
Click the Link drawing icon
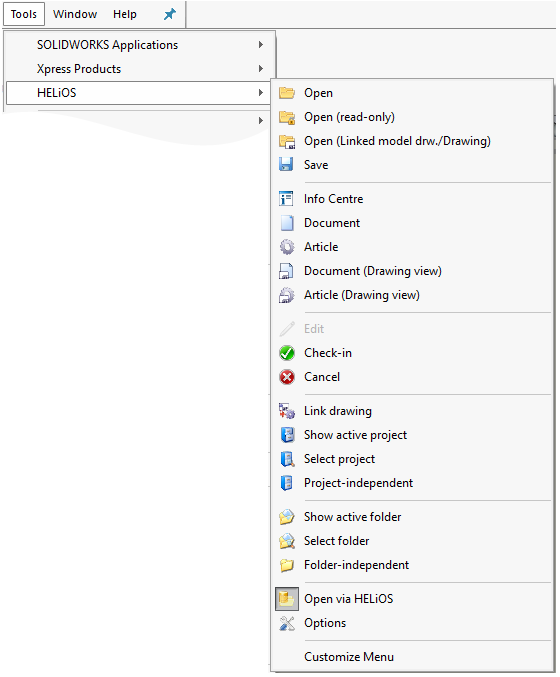pyautogui.click(x=287, y=411)
